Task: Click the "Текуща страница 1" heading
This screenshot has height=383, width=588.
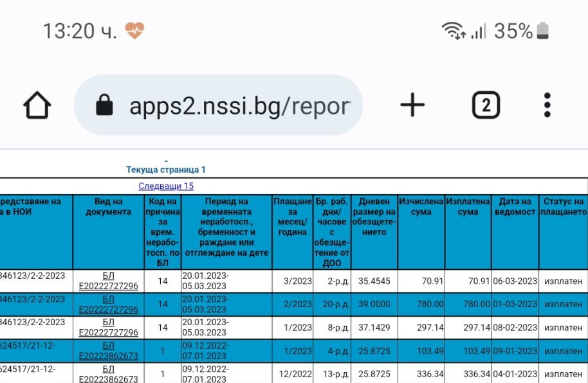Action: point(166,170)
